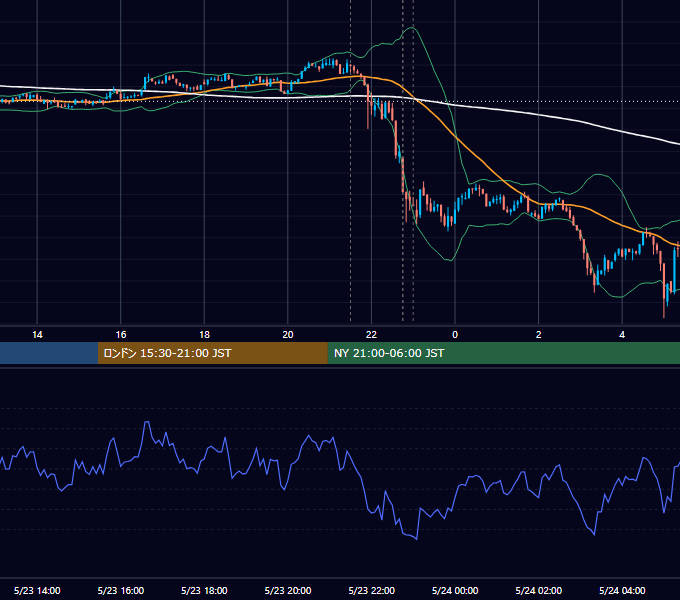Click the 18 hour label on price chart axis
Image resolution: width=680 pixels, height=600 pixels.
pyautogui.click(x=204, y=335)
